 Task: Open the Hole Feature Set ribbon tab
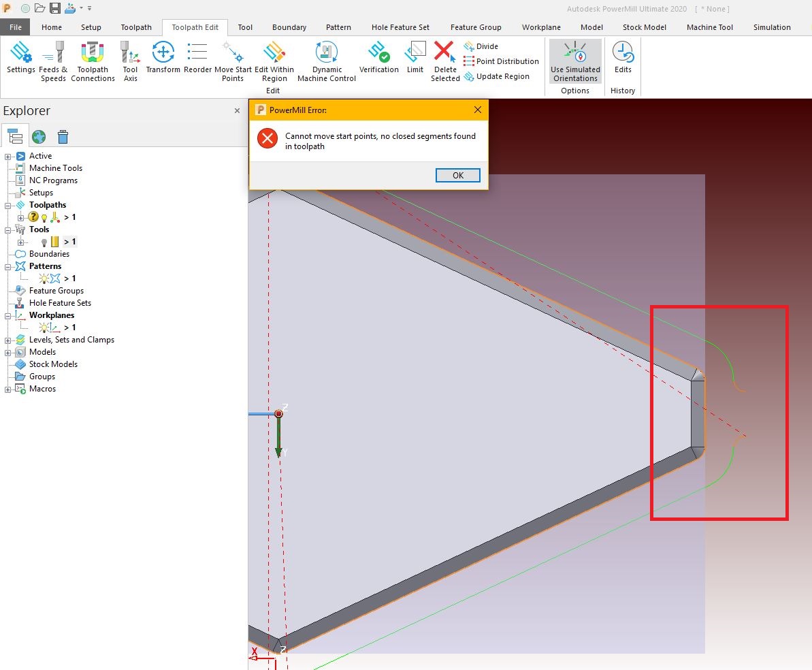point(400,27)
